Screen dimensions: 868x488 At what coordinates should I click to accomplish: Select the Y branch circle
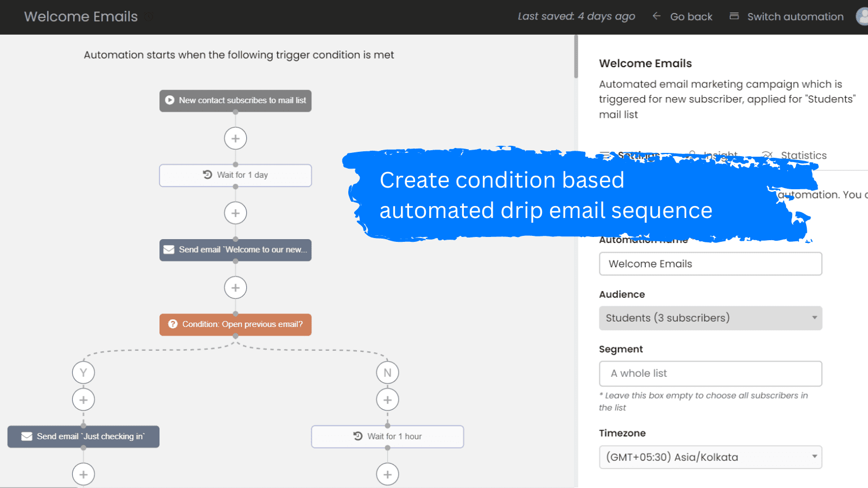[x=84, y=373]
